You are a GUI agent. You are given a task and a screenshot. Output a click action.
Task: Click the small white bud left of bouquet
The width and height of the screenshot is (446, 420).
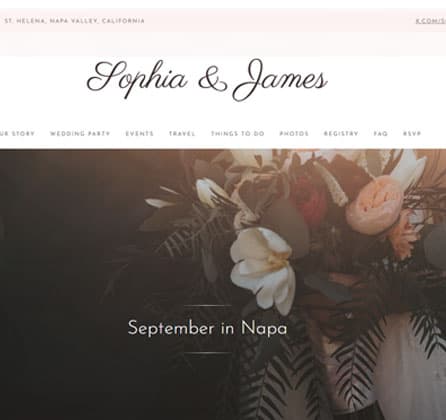click(x=208, y=193)
